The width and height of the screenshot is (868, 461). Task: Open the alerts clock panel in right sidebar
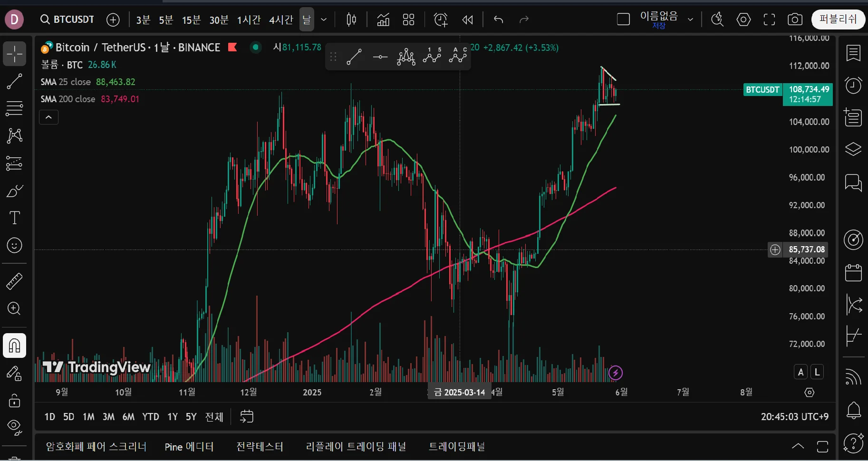click(853, 86)
